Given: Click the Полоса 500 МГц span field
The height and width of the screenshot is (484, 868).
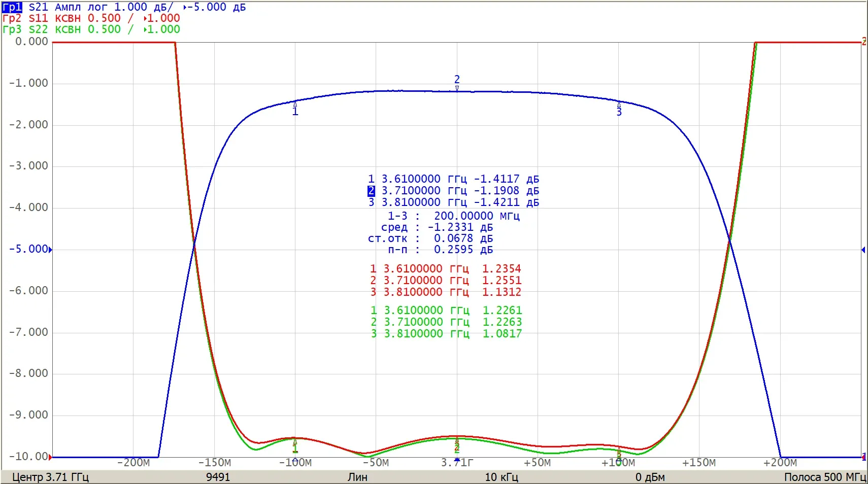Looking at the screenshot, I should click(x=825, y=477).
